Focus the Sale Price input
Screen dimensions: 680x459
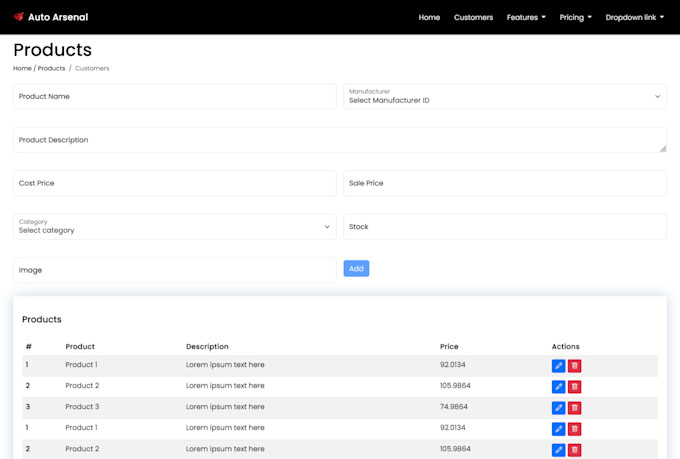505,183
